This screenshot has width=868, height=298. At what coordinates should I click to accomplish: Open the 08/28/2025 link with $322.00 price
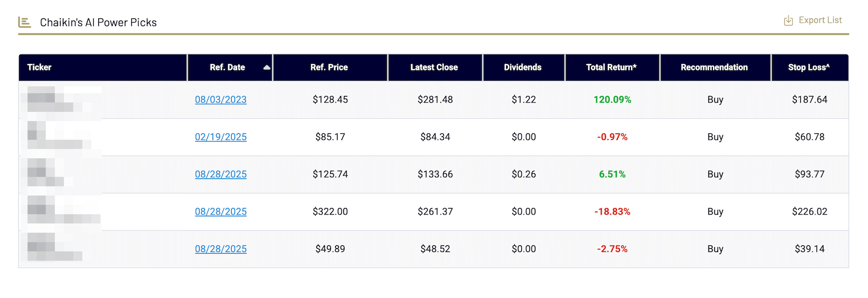221,212
